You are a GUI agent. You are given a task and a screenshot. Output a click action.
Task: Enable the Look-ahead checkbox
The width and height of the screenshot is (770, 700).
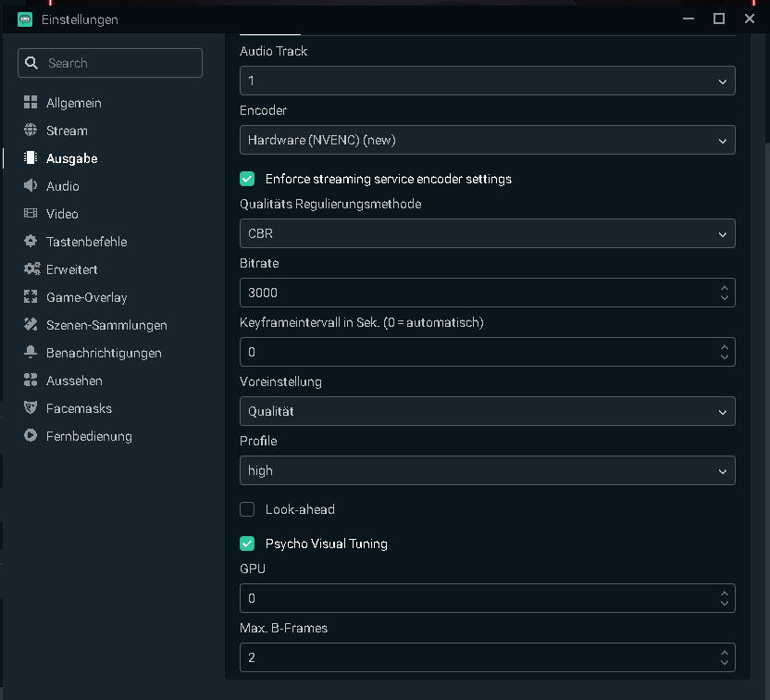[x=247, y=509]
